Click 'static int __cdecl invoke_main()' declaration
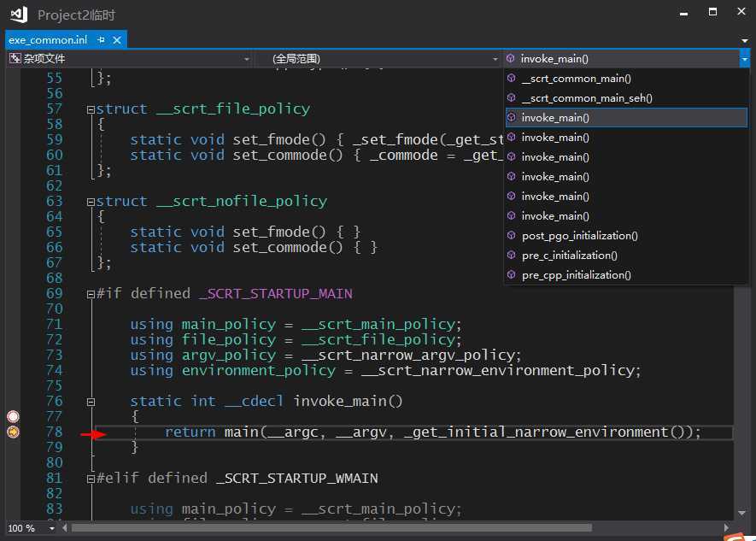Viewport: 756px width, 541px height. [x=267, y=401]
